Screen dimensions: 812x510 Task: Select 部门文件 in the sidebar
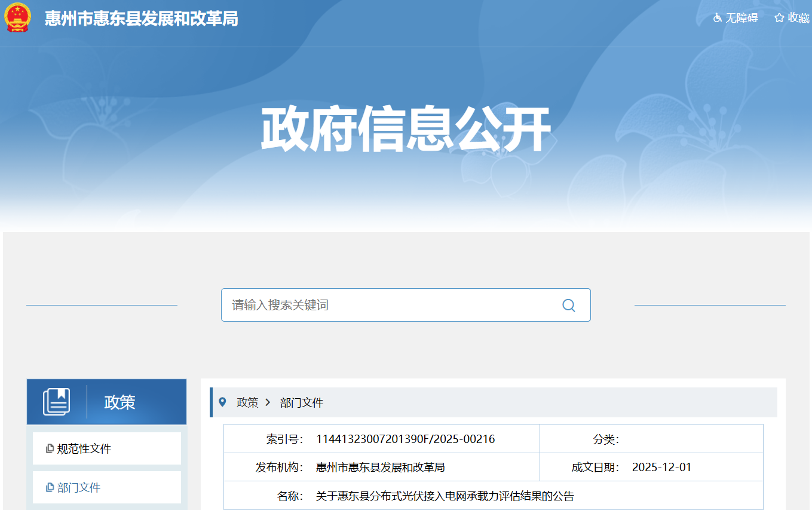click(78, 487)
